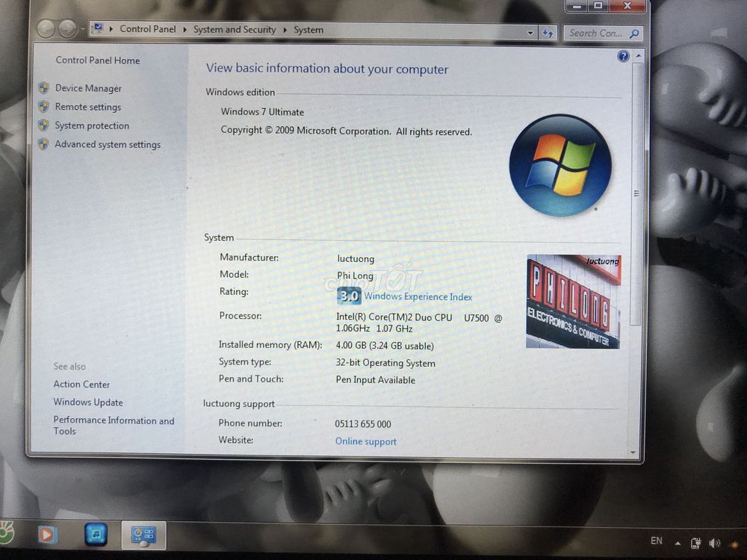The width and height of the screenshot is (747, 560).
Task: Open Advanced system settings
Action: click(x=108, y=144)
